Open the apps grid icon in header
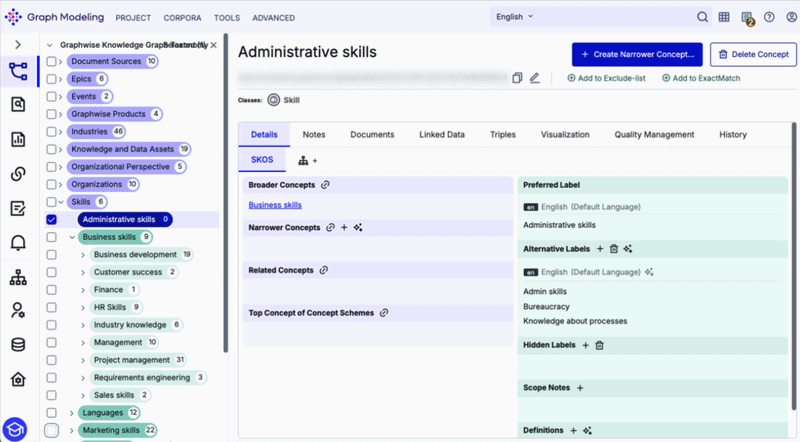 [724, 17]
